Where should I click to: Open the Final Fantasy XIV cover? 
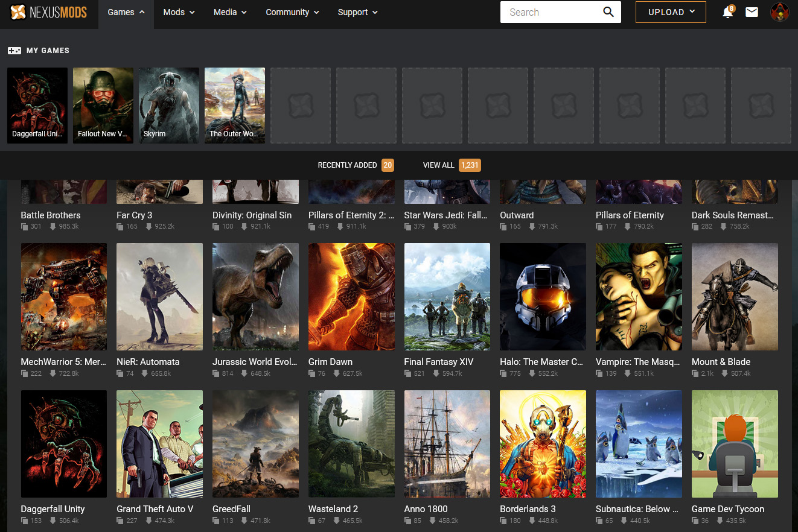coord(447,297)
